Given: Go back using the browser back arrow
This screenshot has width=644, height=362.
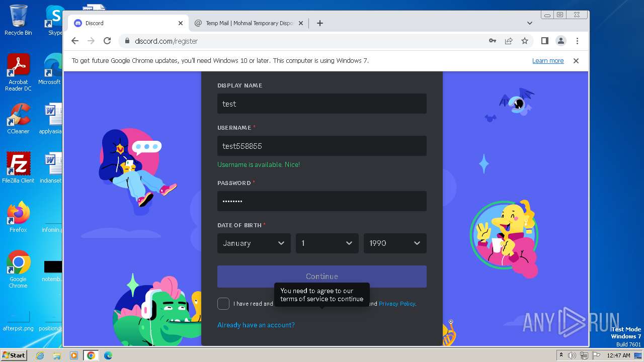Looking at the screenshot, I should click(x=75, y=41).
